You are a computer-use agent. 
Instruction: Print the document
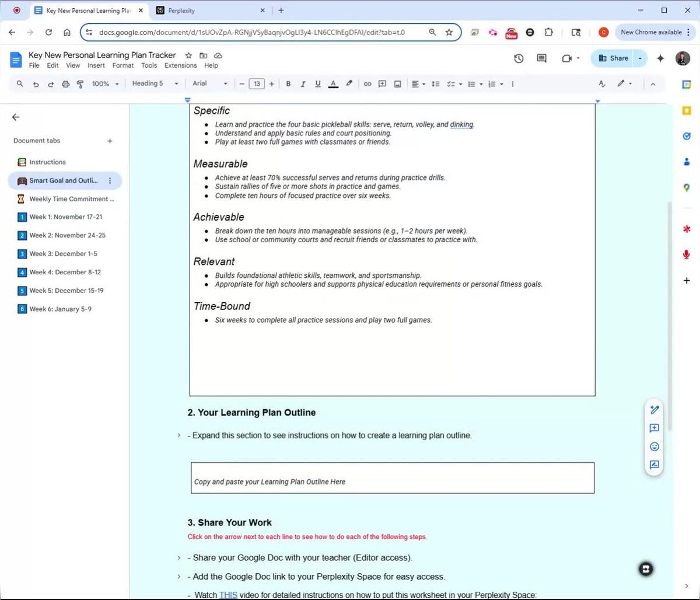[x=65, y=84]
